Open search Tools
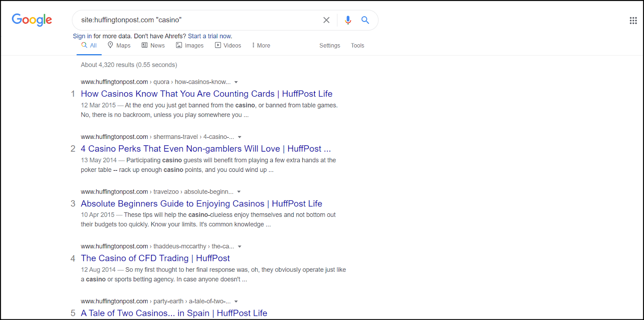The image size is (644, 320). [357, 45]
